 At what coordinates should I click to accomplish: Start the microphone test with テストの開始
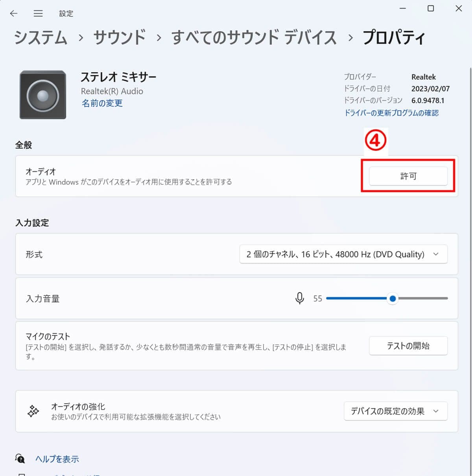tap(408, 346)
